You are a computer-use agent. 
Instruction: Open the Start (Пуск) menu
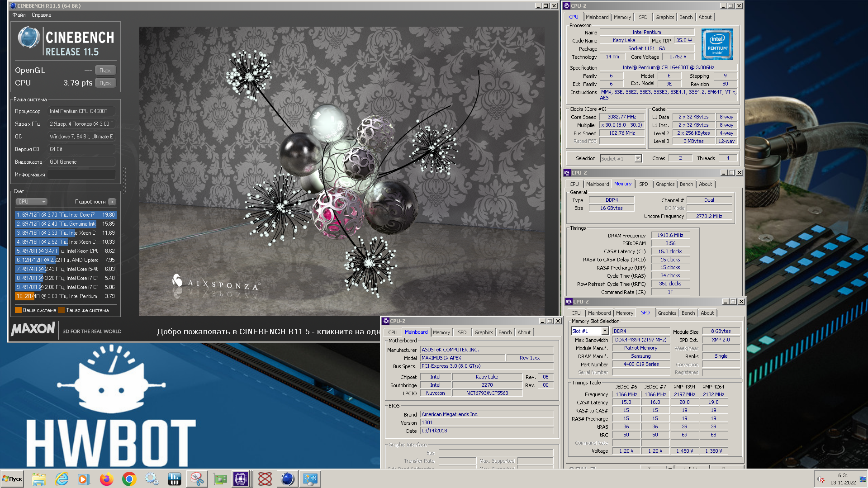click(12, 479)
